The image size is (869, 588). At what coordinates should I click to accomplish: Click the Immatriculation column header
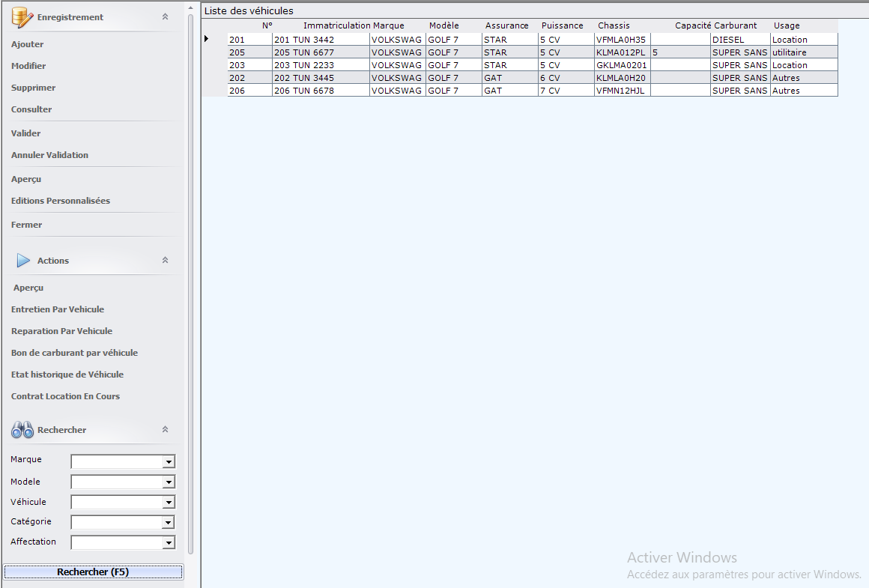(337, 25)
